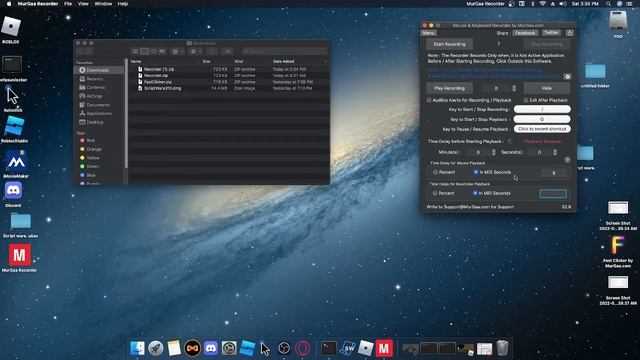Viewport: 640px width, 360px height.
Task: Open the Finder arrange-by dropdown
Action: click(178, 51)
